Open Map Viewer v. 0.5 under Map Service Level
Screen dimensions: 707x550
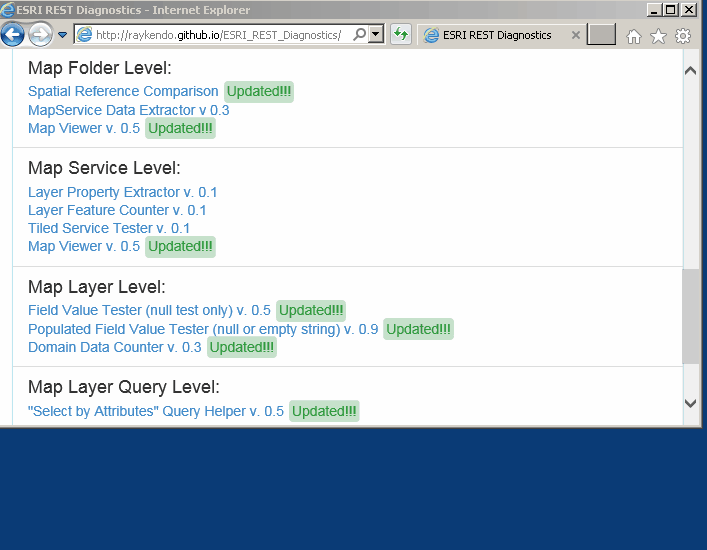click(x=84, y=246)
